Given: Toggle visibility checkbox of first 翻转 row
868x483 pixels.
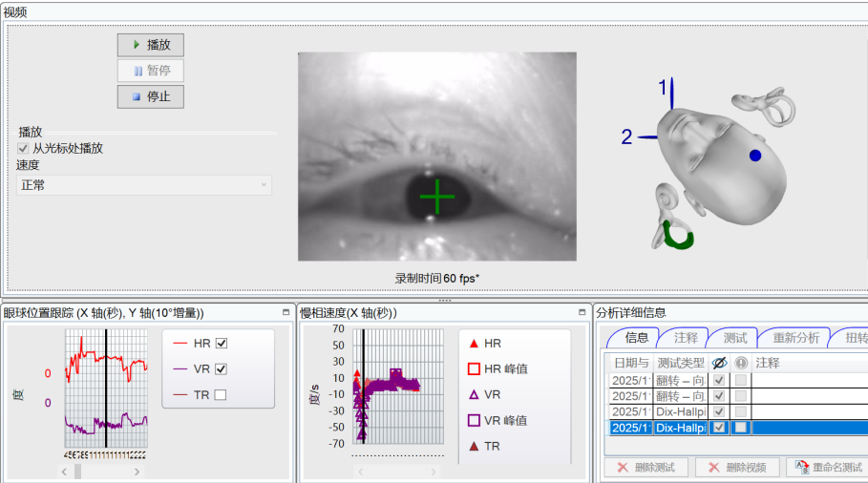Looking at the screenshot, I should click(x=718, y=380).
